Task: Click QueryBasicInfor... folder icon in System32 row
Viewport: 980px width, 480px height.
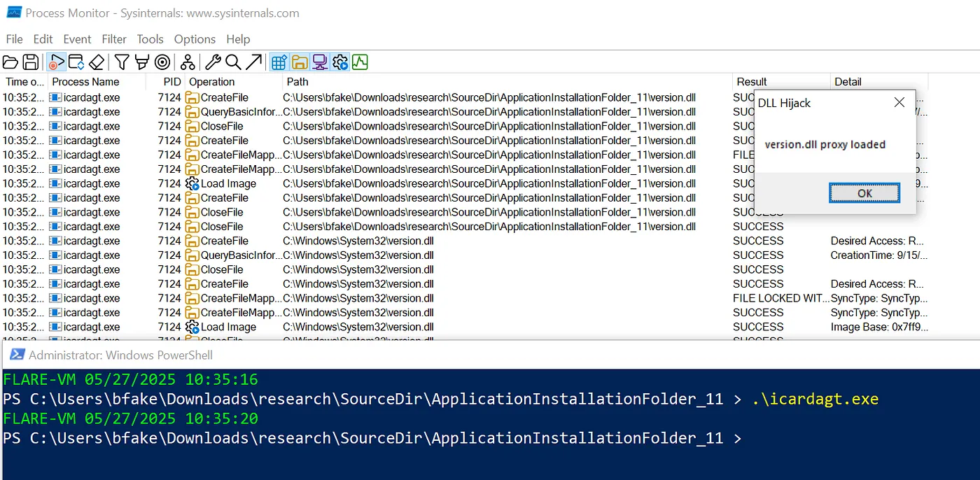Action: pyautogui.click(x=192, y=255)
